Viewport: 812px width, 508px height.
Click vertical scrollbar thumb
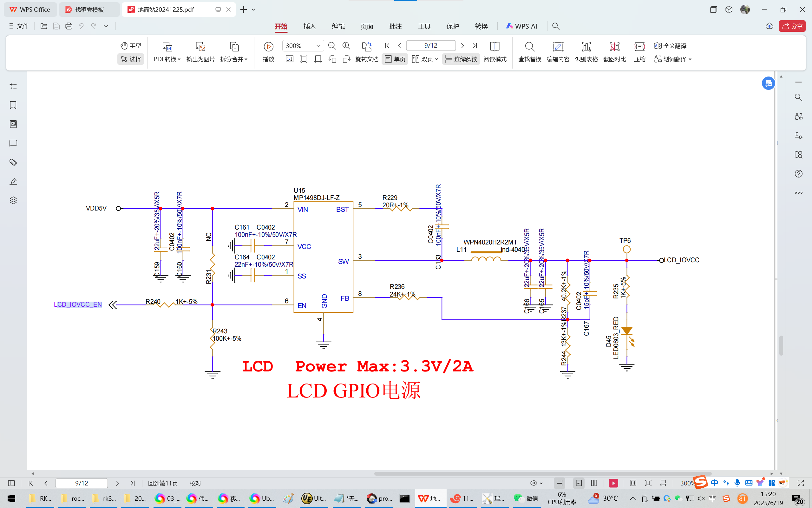pos(781,345)
